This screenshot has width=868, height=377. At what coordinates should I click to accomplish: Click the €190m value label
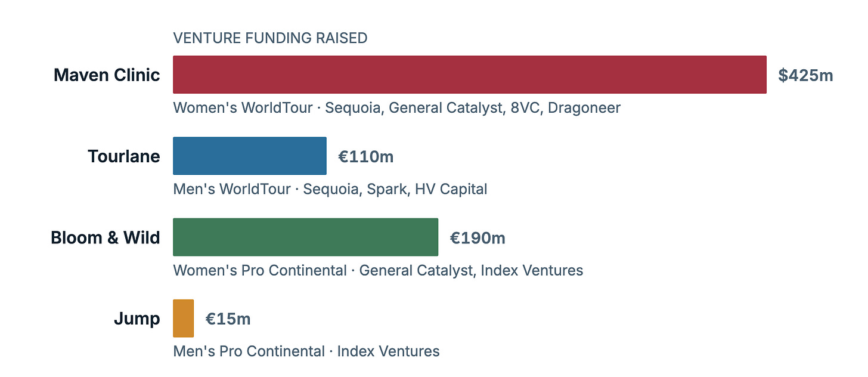pyautogui.click(x=478, y=237)
